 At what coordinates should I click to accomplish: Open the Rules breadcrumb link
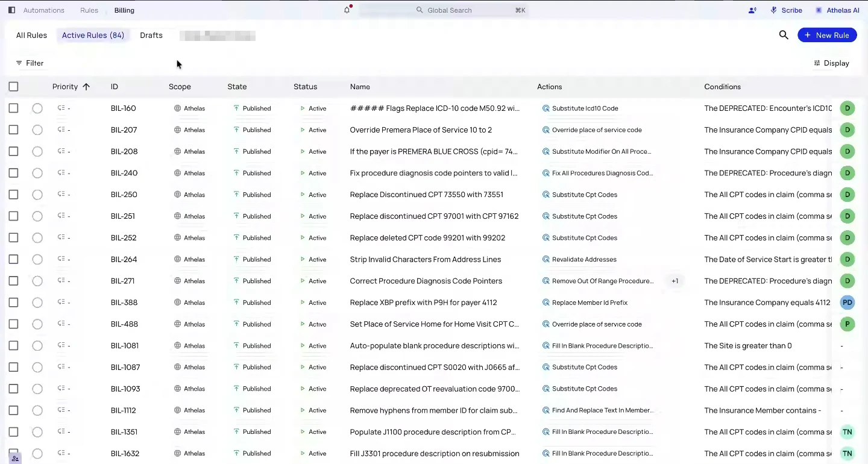click(x=89, y=10)
